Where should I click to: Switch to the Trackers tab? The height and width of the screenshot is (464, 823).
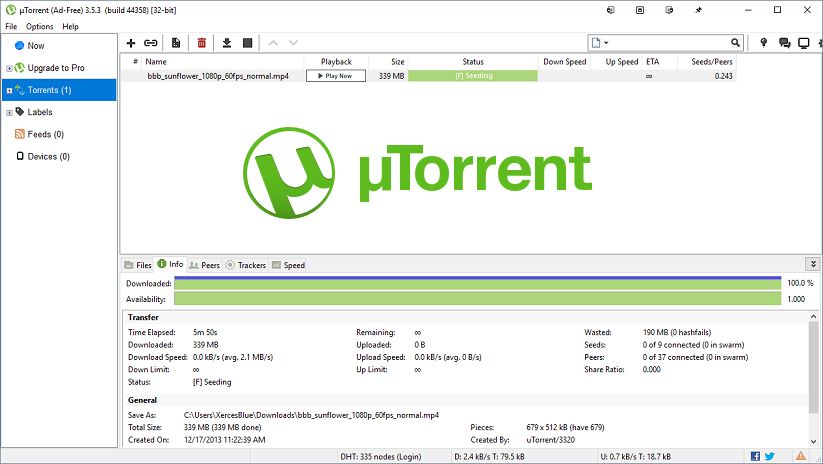(x=246, y=265)
